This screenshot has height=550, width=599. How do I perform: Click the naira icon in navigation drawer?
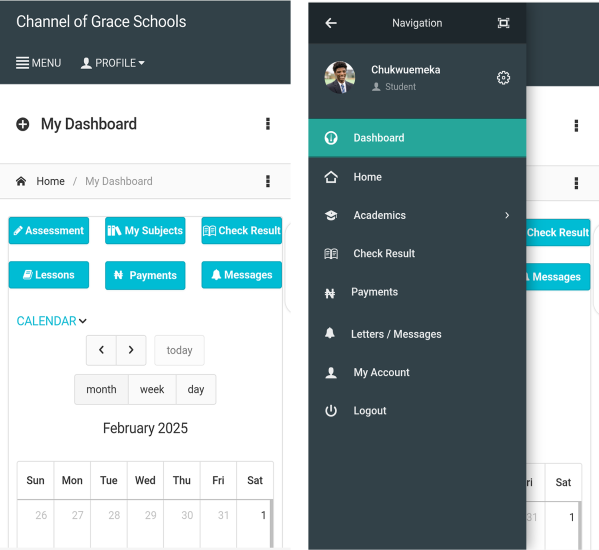330,293
